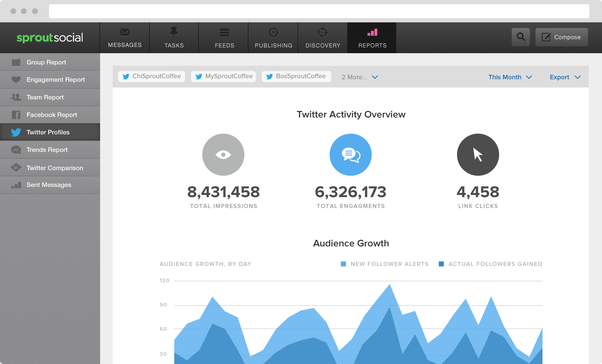The image size is (602, 364).
Task: Click the Engagement Report heart icon
Action: [16, 80]
